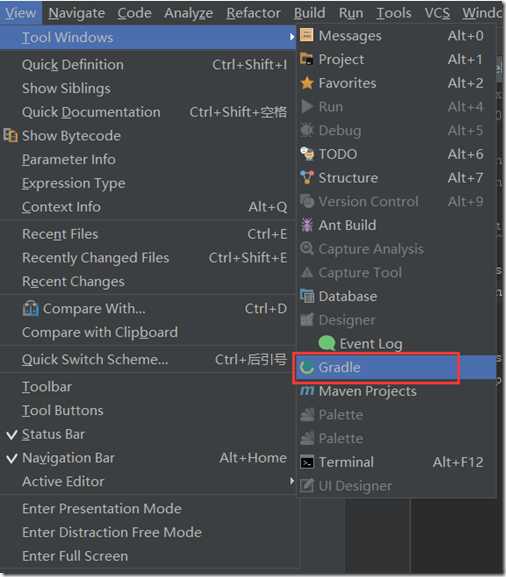Expand the Tool Windows submenu arrow
Screen dimensions: 506x577
(291, 37)
